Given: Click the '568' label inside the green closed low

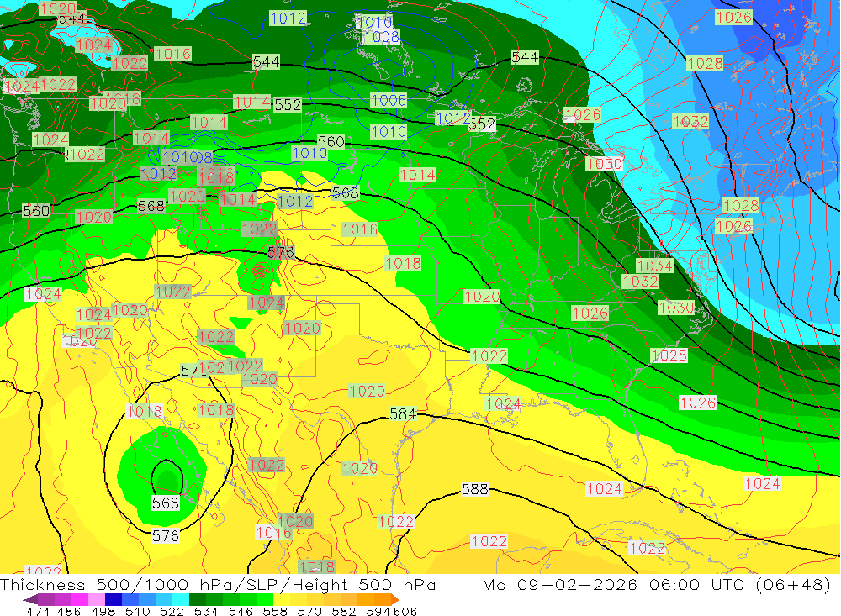Looking at the screenshot, I should (166, 503).
